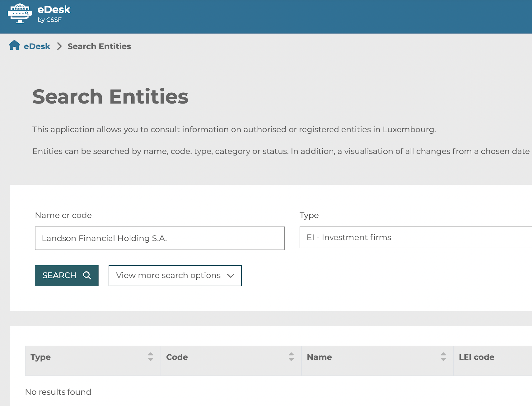Click the breadcrumb chevron separator
Screen dimensions: 532x406
pos(59,46)
